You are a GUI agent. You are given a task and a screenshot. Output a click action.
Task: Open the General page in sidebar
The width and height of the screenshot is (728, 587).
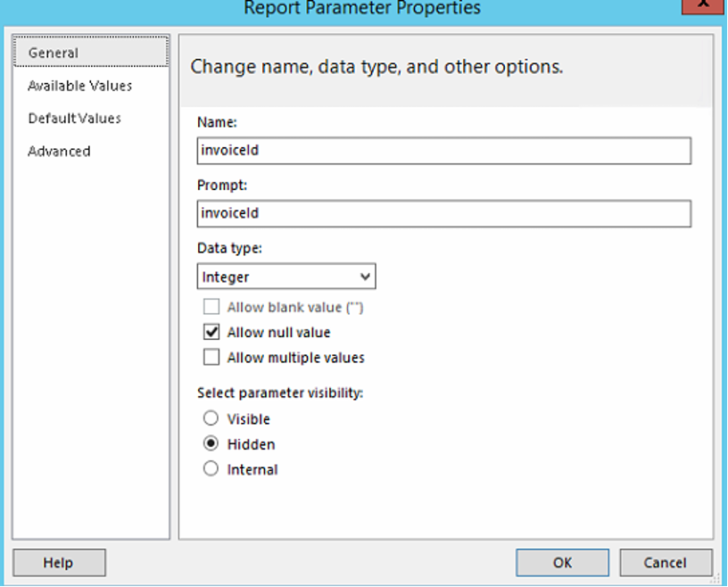(54, 53)
